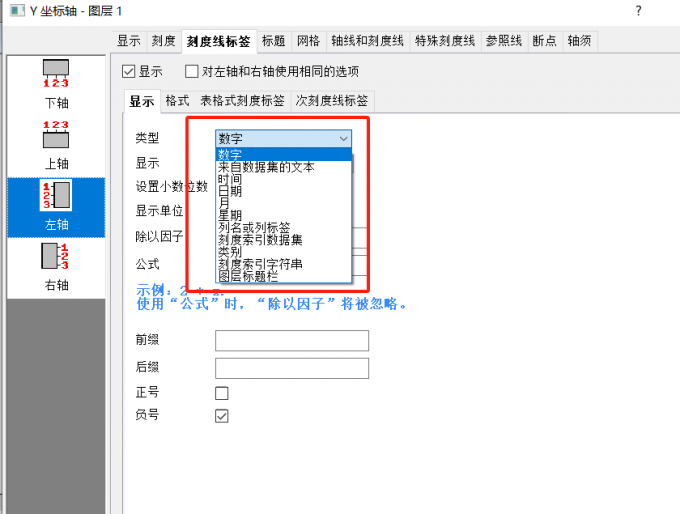This screenshot has height=514, width=680.
Task: Choose 类别 in the type list
Action: click(x=283, y=252)
